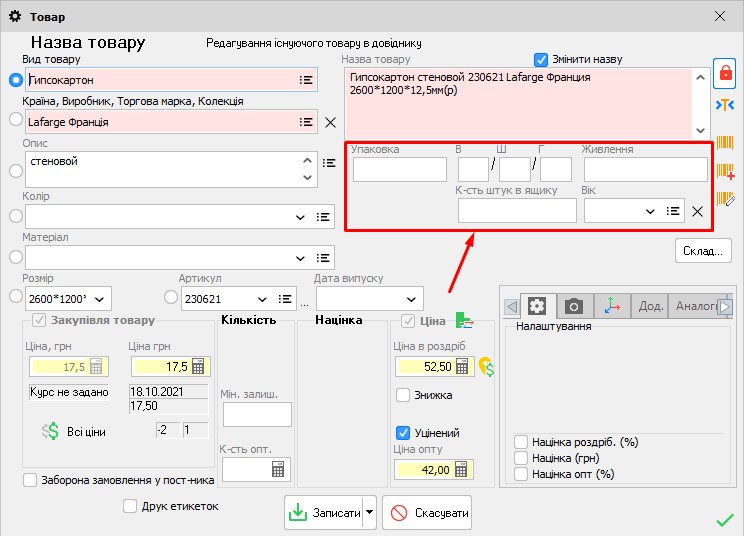Click the barcode with red plus icon
Viewport: 744px width, 536px height.
[x=726, y=172]
